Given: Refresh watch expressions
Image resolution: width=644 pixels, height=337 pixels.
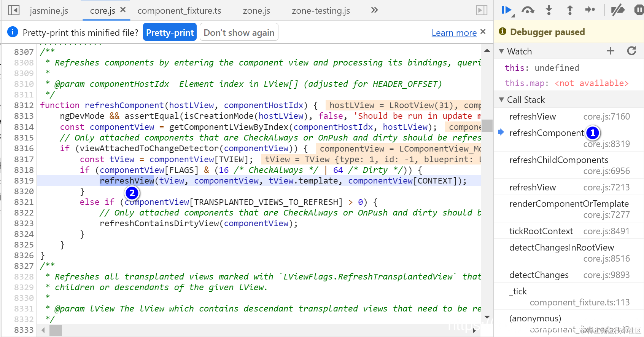Looking at the screenshot, I should click(x=631, y=51).
